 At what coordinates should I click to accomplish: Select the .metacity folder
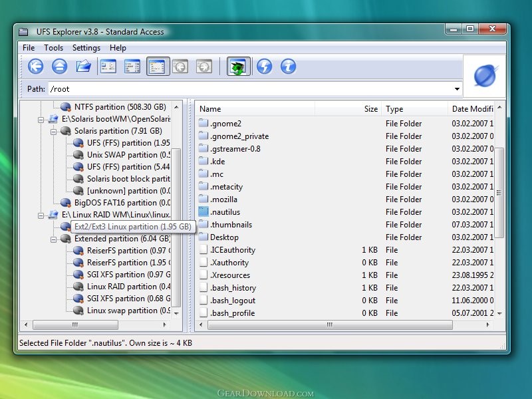226,187
